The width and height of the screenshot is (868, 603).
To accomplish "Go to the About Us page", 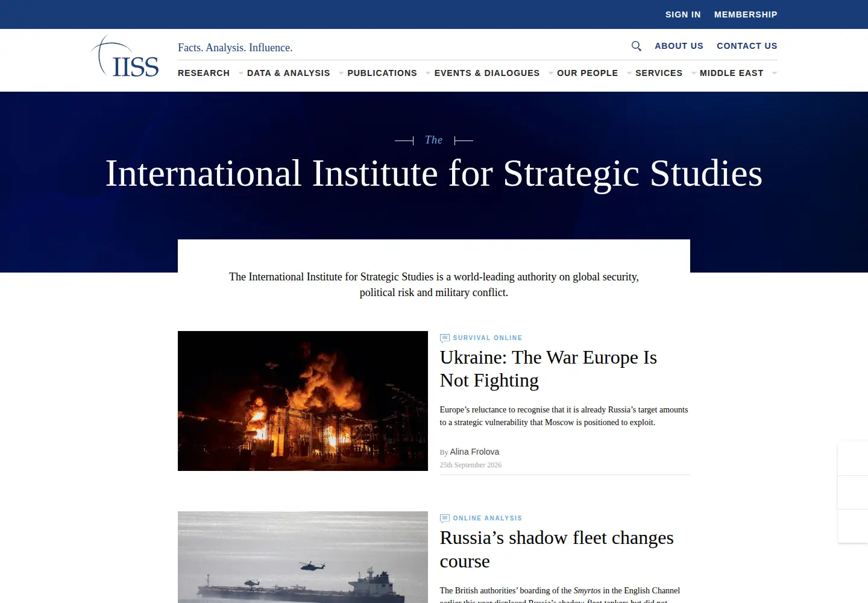I will 679,46.
